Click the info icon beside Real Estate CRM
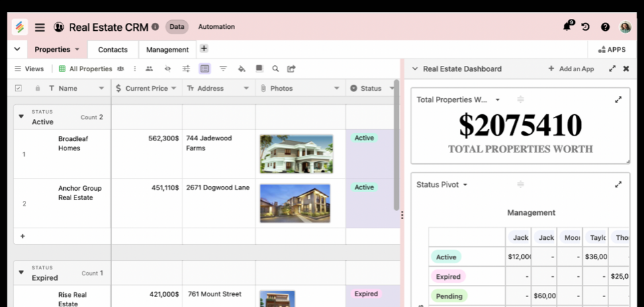The image size is (644, 307). click(155, 27)
